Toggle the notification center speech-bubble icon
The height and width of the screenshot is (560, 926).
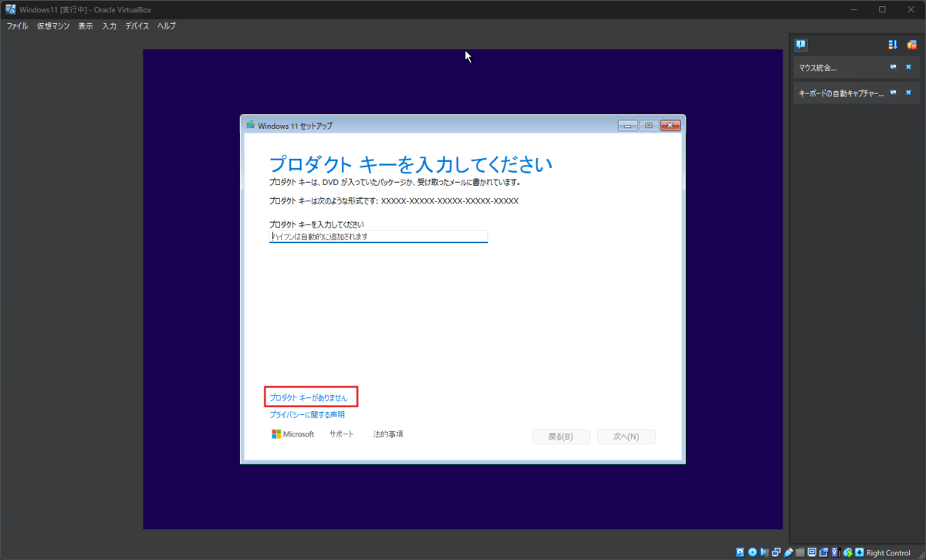[801, 45]
